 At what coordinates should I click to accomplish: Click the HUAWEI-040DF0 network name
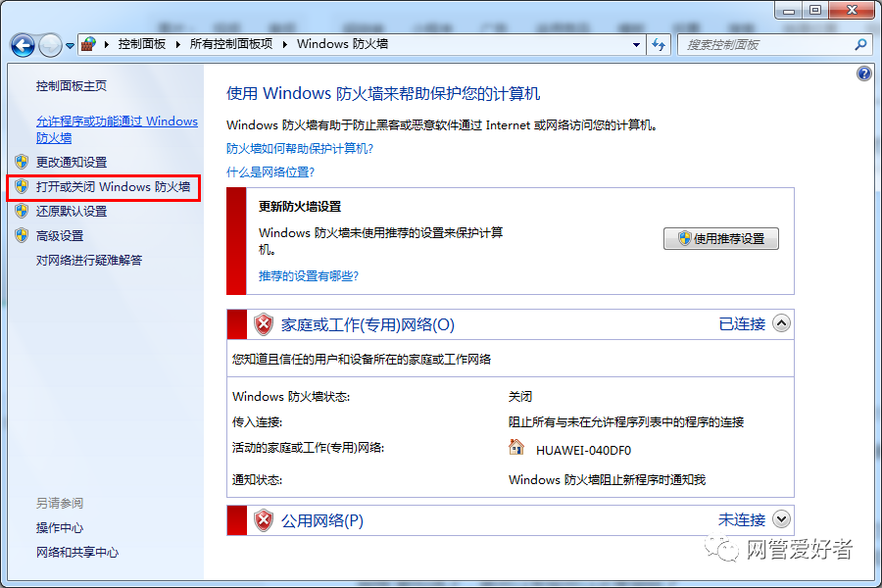(583, 451)
